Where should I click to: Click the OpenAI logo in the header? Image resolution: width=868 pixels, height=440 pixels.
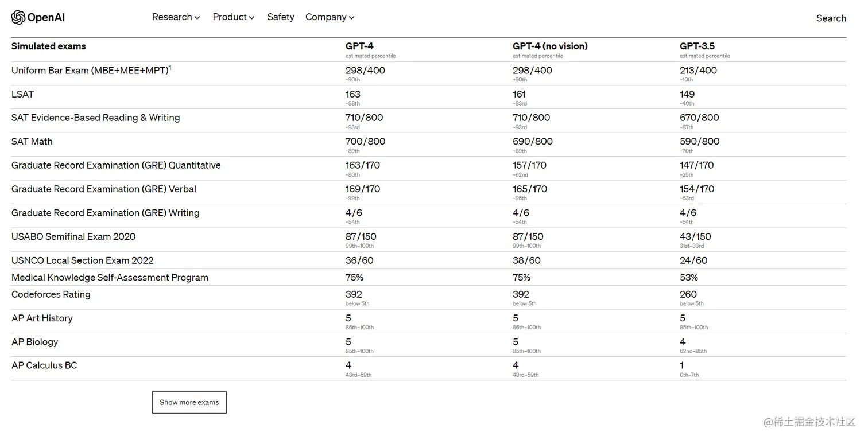[x=38, y=17]
